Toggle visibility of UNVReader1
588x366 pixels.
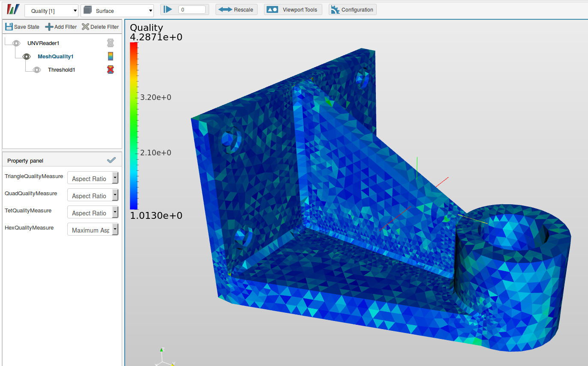(16, 43)
